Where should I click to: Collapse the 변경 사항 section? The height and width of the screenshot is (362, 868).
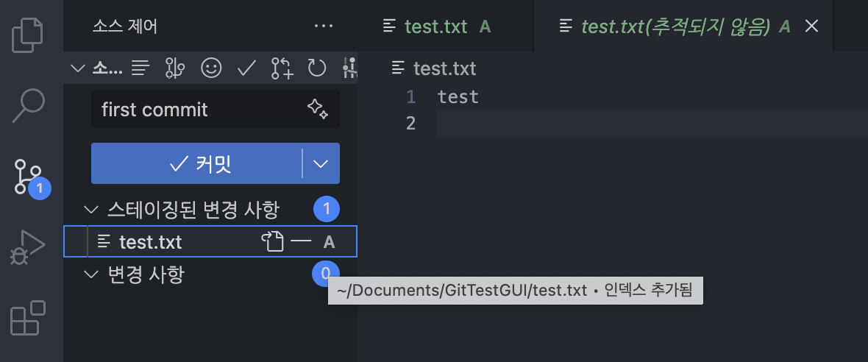[92, 274]
